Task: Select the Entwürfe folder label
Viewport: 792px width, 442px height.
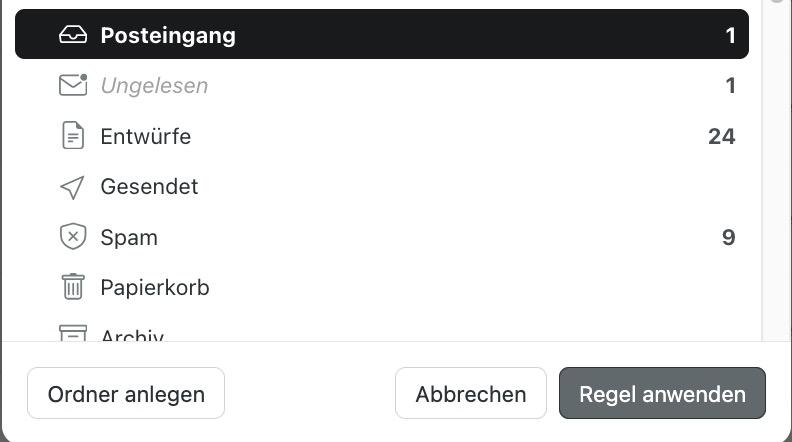Action: coord(145,136)
